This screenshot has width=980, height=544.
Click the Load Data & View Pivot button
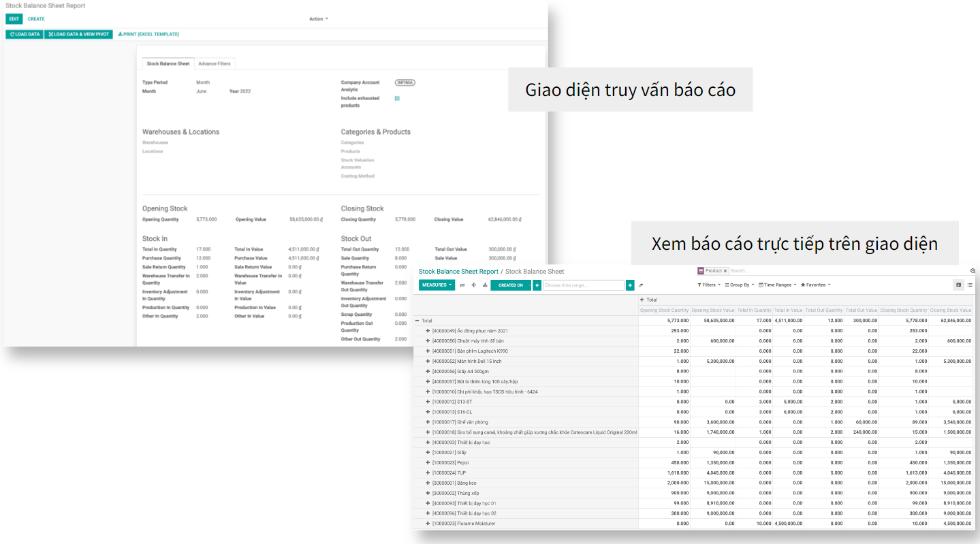coord(78,34)
